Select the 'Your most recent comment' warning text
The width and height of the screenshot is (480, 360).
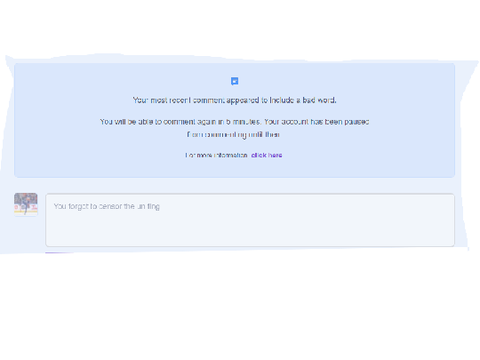click(x=234, y=100)
